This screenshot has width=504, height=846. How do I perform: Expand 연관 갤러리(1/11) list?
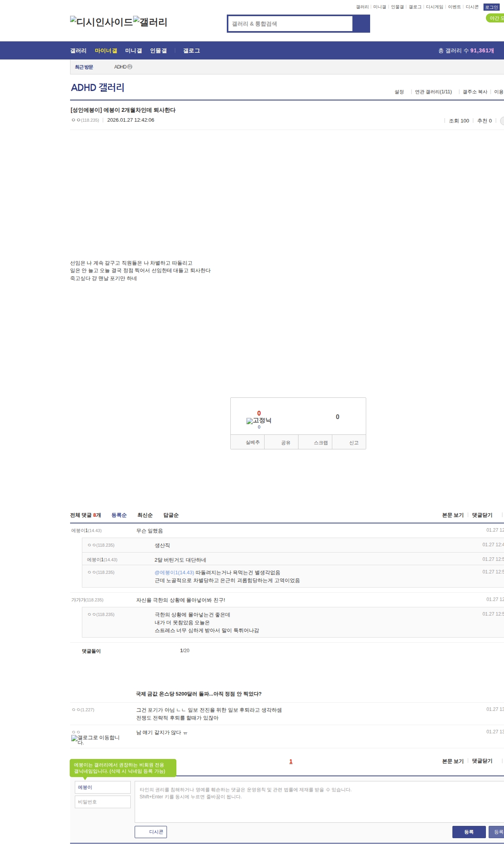[433, 92]
